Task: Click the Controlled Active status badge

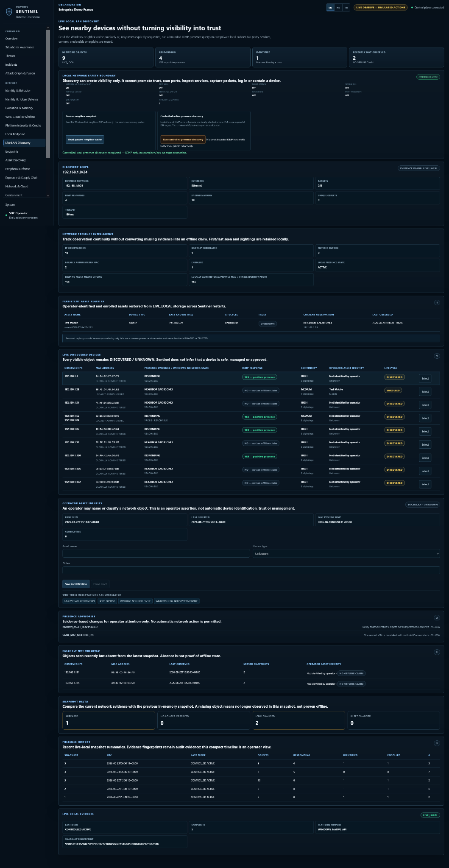Action: point(428,77)
